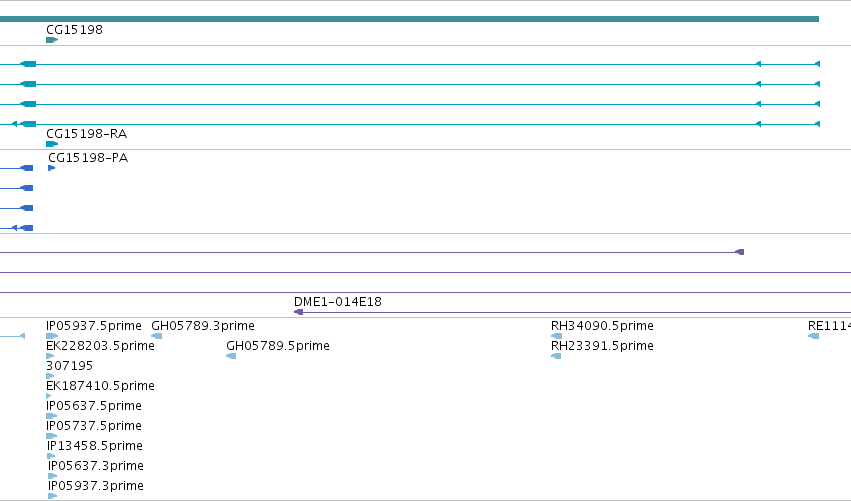Image resolution: width=851 pixels, height=501 pixels.
Task: Select the EK187410.5prime EST glyph
Action: pyautogui.click(x=49, y=396)
